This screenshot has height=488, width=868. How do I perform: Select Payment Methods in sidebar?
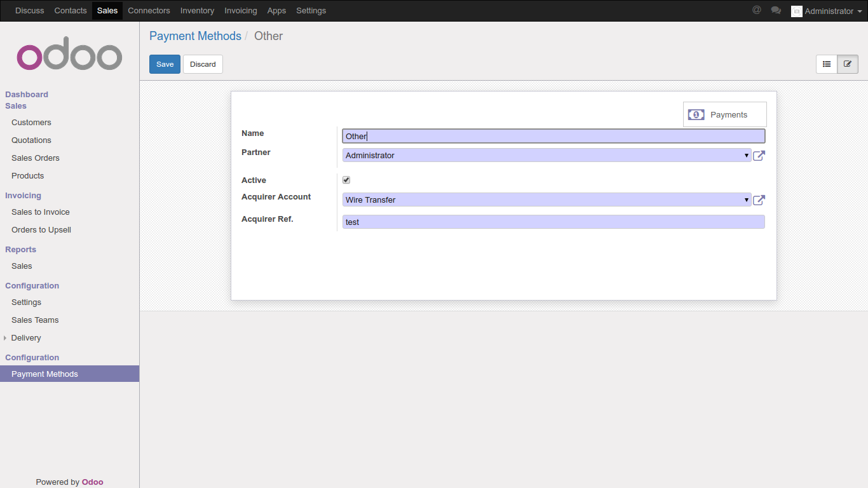(x=70, y=374)
